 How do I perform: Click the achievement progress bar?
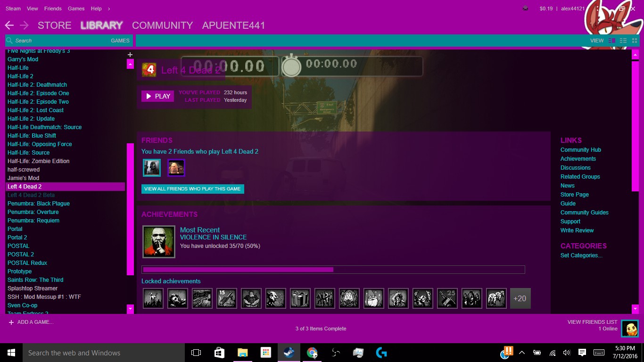(333, 269)
